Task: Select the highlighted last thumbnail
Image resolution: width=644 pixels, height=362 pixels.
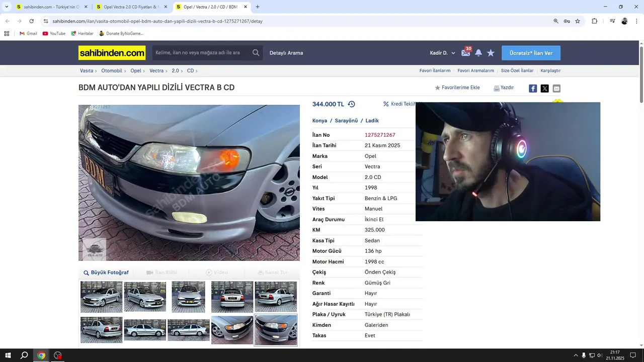Action: pyautogui.click(x=276, y=330)
